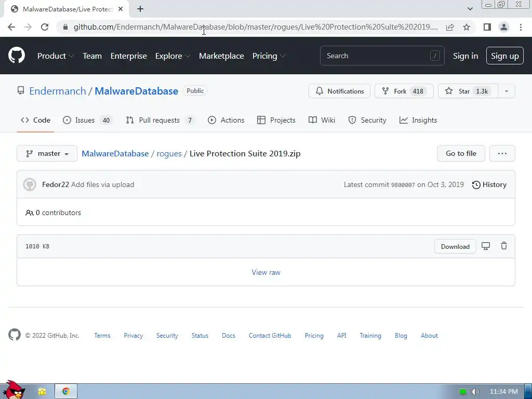532x399 pixels.
Task: Expand the Explore menu
Action: tap(172, 56)
